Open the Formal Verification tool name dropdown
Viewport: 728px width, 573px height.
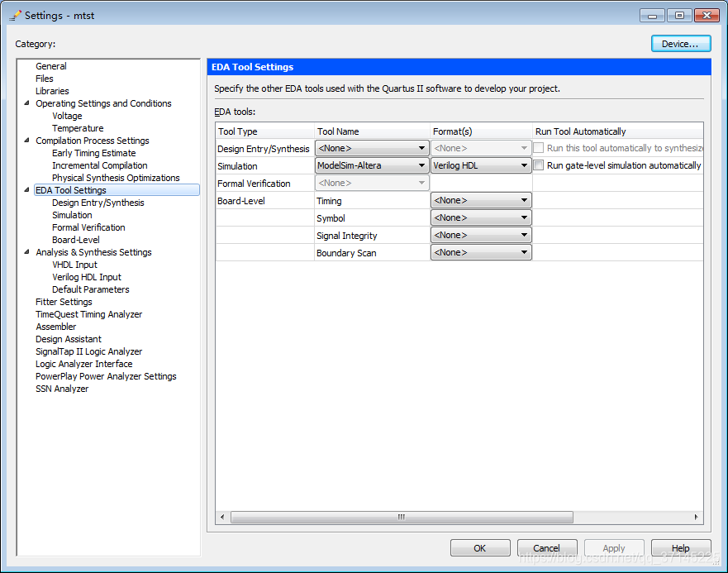[x=372, y=183]
